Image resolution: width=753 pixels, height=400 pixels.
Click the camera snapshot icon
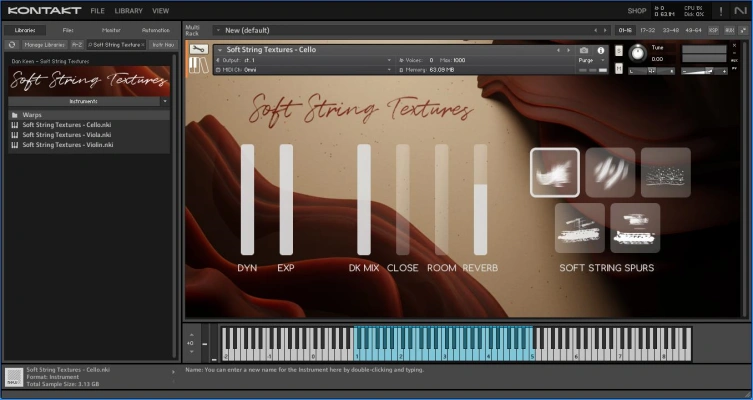point(584,50)
